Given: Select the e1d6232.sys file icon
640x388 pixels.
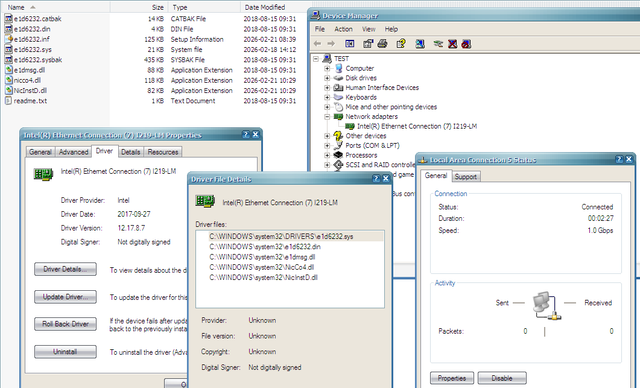Looking at the screenshot, I should tap(9, 49).
